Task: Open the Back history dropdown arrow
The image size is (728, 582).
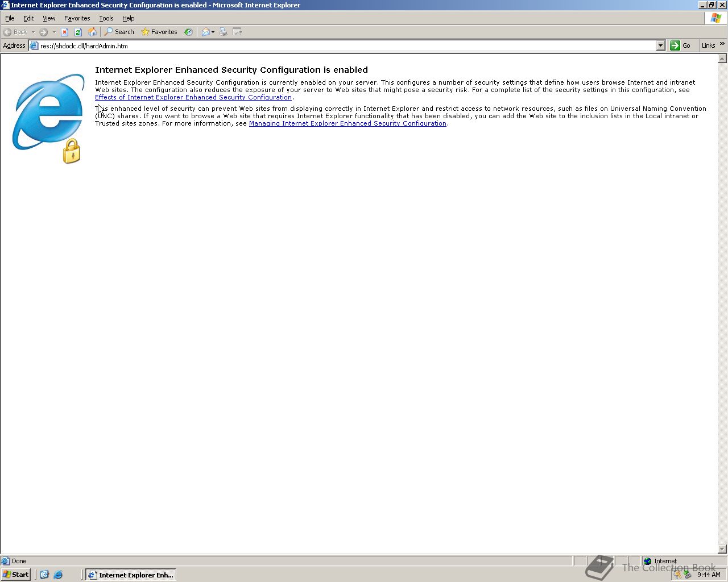Action: click(x=33, y=32)
